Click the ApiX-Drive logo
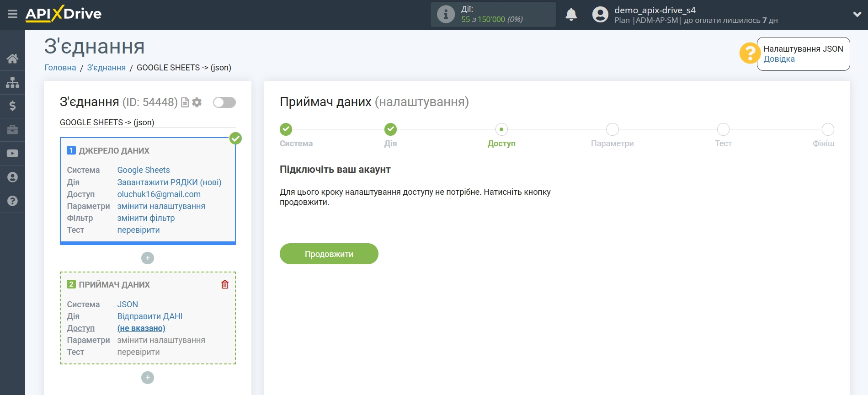The height and width of the screenshot is (395, 868). pyautogui.click(x=64, y=14)
